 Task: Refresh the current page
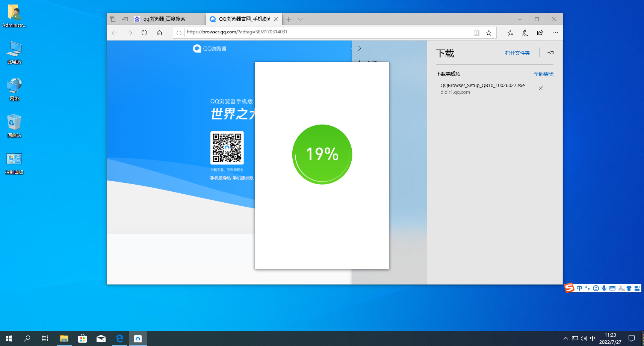coord(144,33)
